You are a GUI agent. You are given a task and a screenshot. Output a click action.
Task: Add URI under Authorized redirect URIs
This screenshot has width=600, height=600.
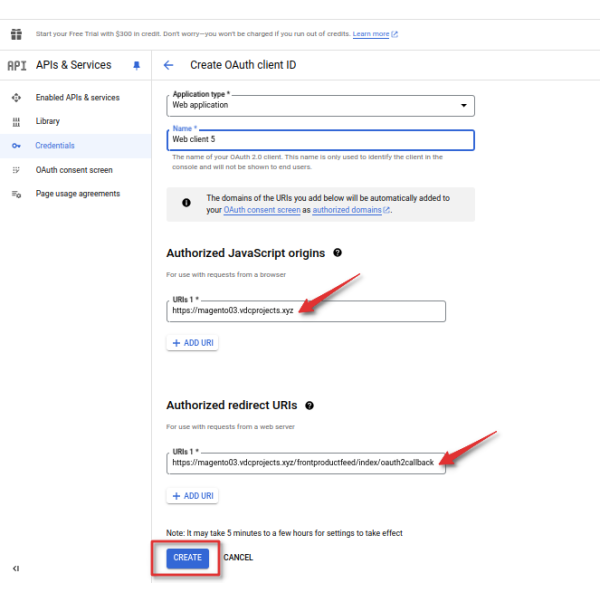coord(192,496)
